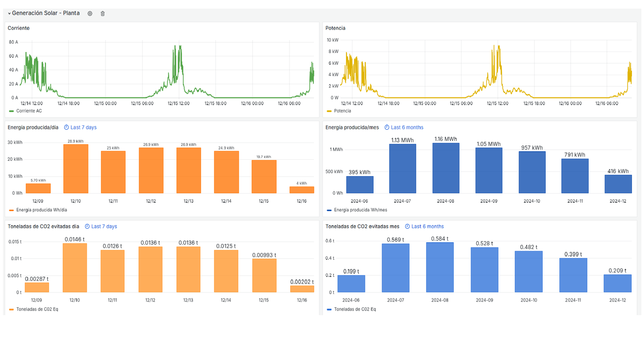Open Last 6 months link on Energía producida/mes
This screenshot has height=362, width=644.
[x=407, y=128]
